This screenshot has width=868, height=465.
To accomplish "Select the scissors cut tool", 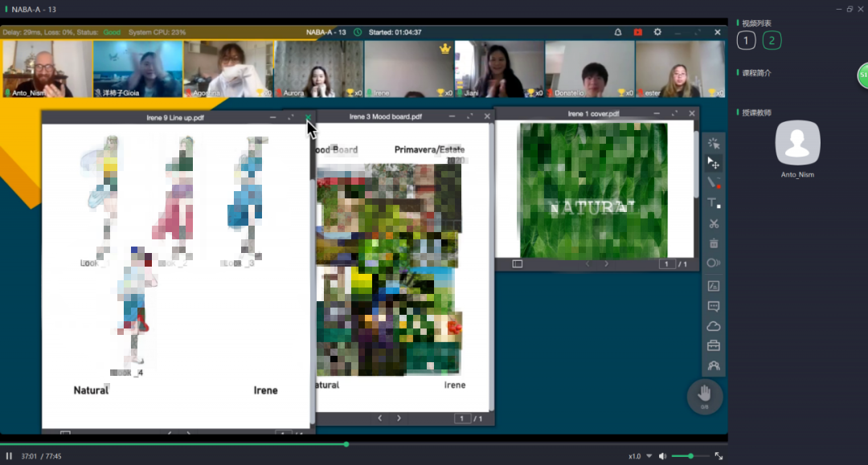I will (714, 223).
